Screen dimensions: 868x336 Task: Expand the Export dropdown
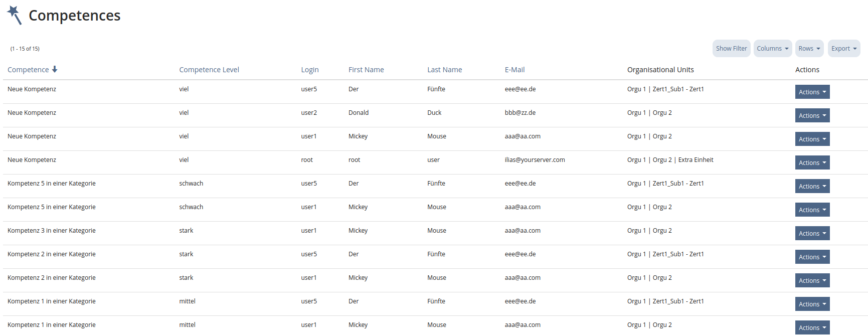coord(843,49)
